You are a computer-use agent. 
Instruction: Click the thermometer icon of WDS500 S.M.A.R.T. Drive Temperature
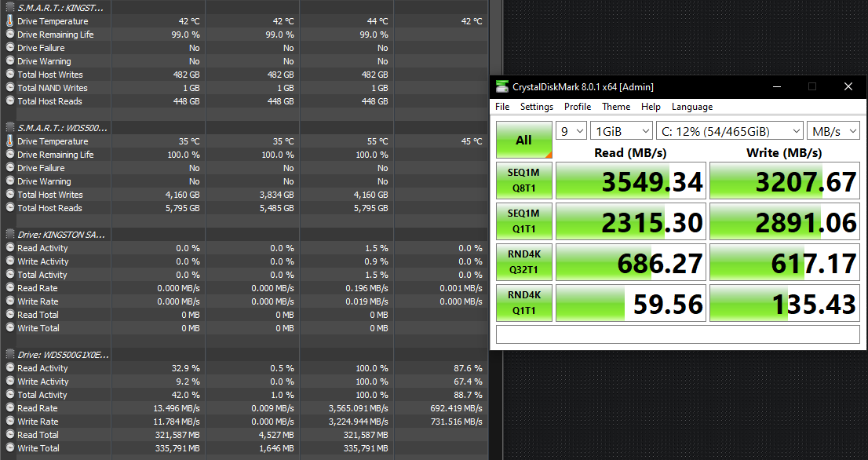[10, 141]
